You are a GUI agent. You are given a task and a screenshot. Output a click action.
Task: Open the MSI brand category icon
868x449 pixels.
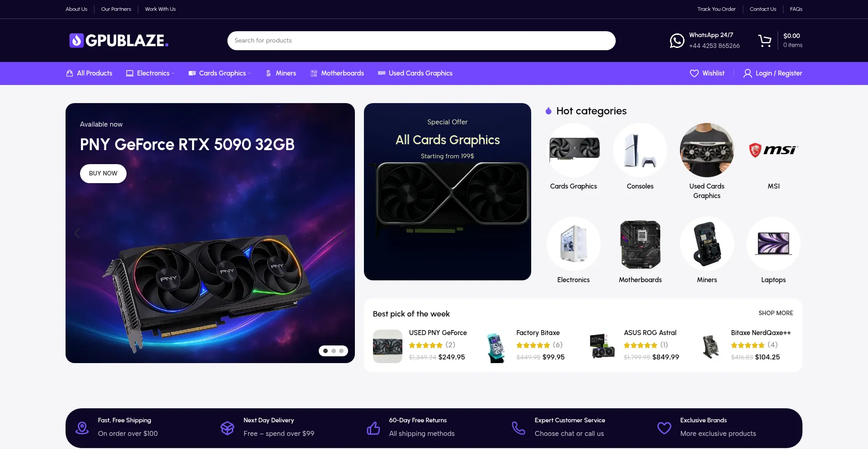coord(774,150)
